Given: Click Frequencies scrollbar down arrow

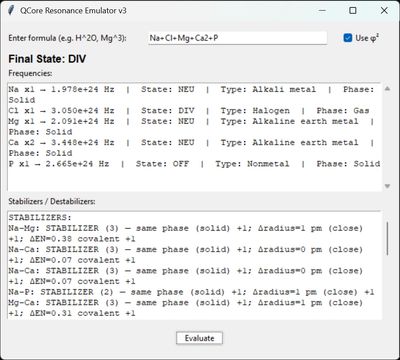Looking at the screenshot, I should [x=387, y=186].
